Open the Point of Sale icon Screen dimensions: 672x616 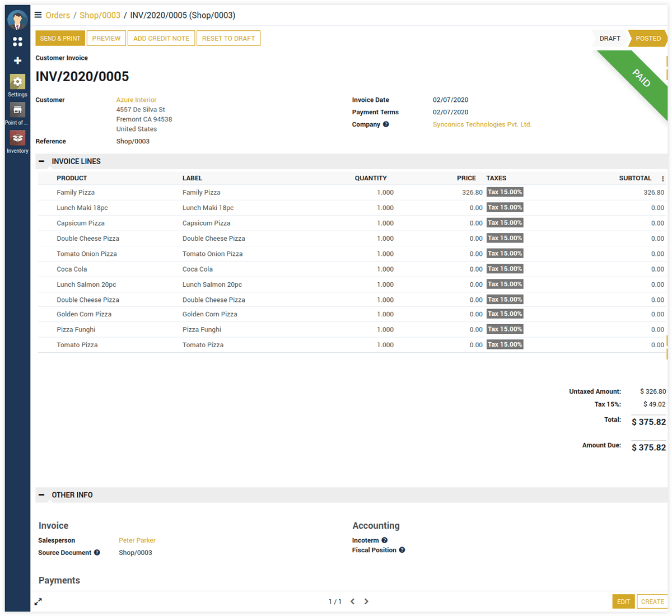click(x=17, y=110)
